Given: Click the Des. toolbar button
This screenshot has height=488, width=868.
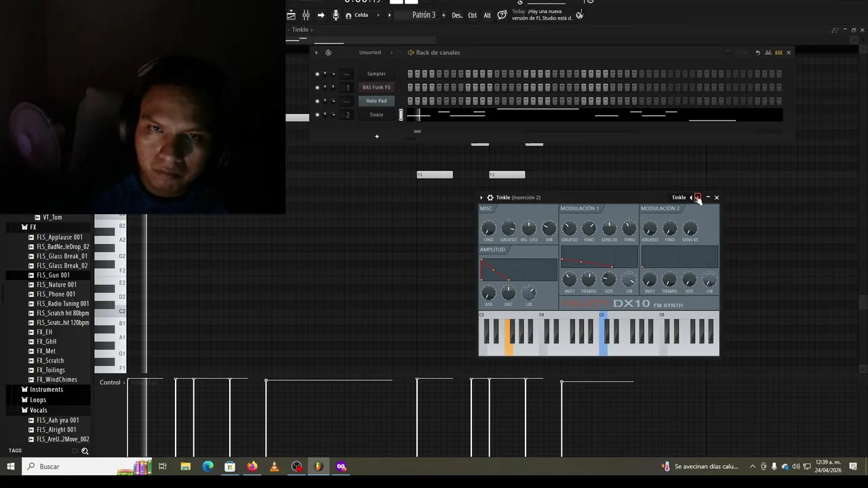Looking at the screenshot, I should [x=457, y=15].
